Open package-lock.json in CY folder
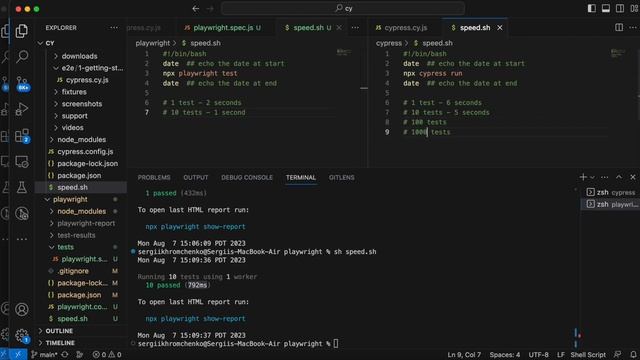640x360 pixels. pyautogui.click(x=81, y=163)
